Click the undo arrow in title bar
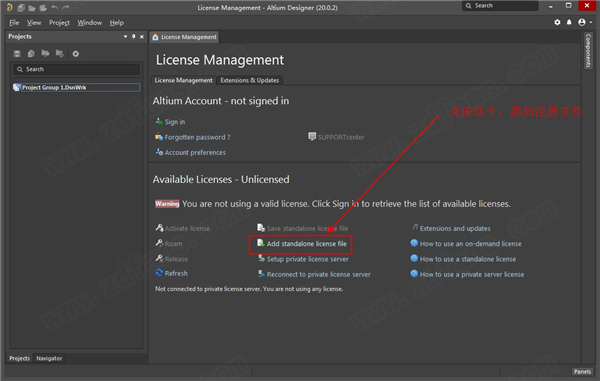The image size is (600, 381). (55, 7)
